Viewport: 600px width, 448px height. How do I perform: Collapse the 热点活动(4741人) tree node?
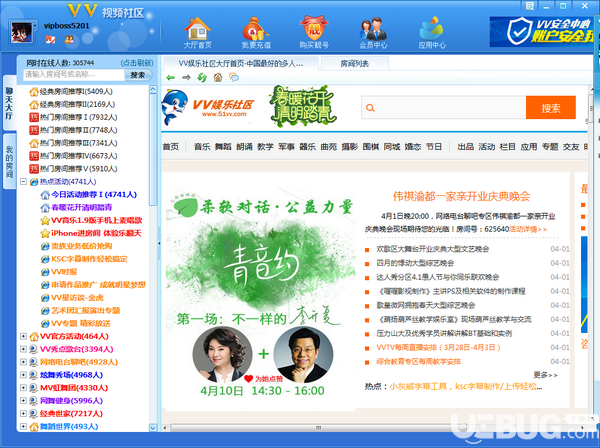click(x=23, y=181)
